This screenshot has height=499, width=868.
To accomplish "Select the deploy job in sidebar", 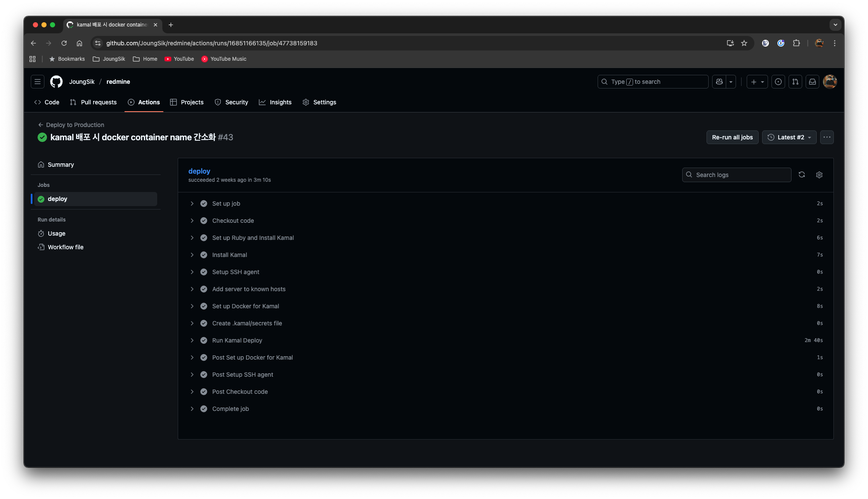I will tap(96, 199).
